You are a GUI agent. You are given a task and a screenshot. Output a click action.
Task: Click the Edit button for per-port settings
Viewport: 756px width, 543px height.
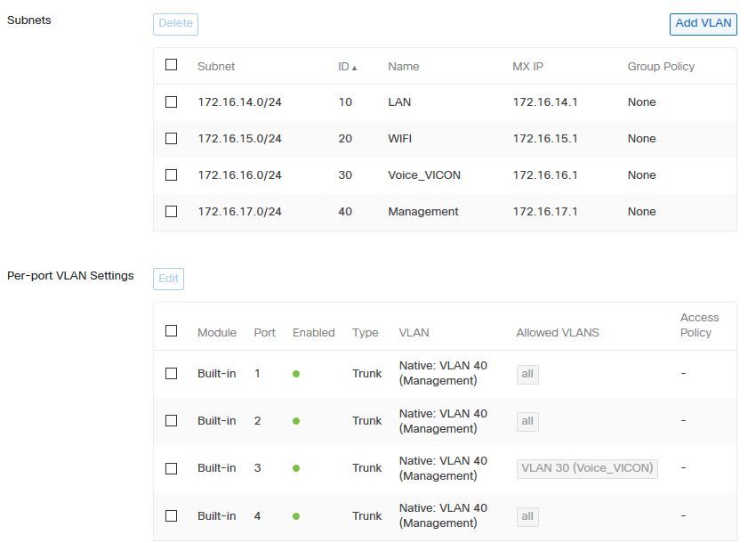[x=168, y=279]
